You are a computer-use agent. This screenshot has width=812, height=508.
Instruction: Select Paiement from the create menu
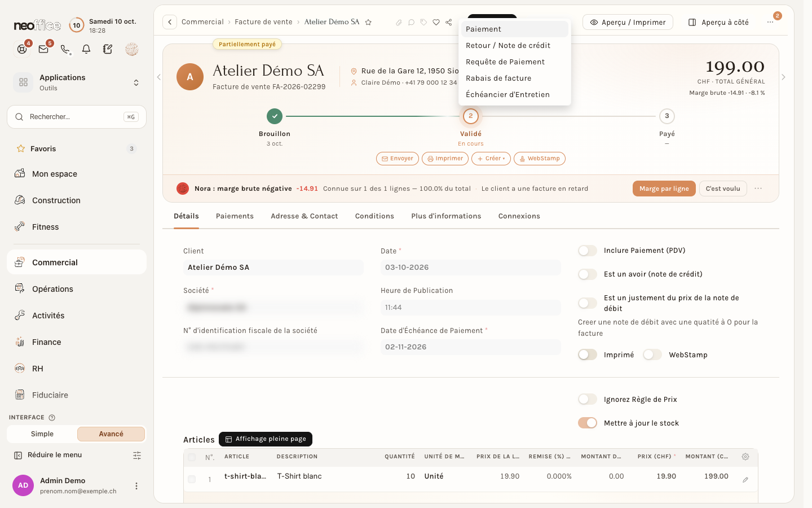pos(515,29)
